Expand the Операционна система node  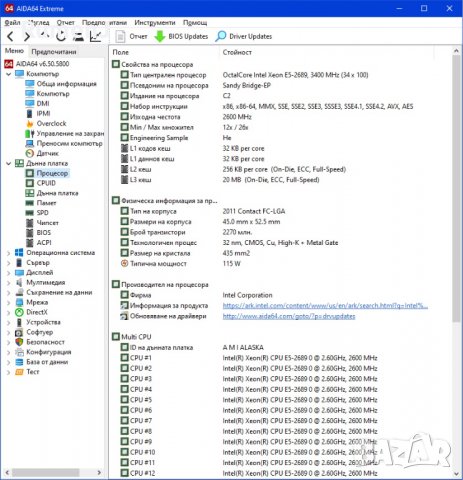tap(9, 253)
